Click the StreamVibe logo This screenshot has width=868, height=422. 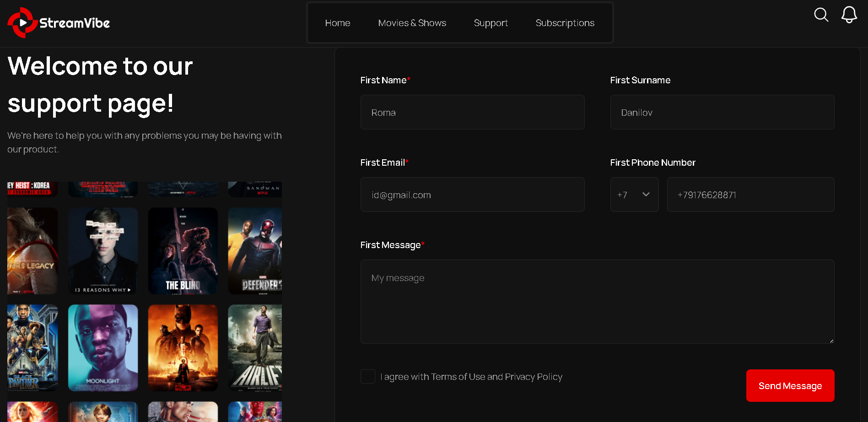(x=58, y=22)
